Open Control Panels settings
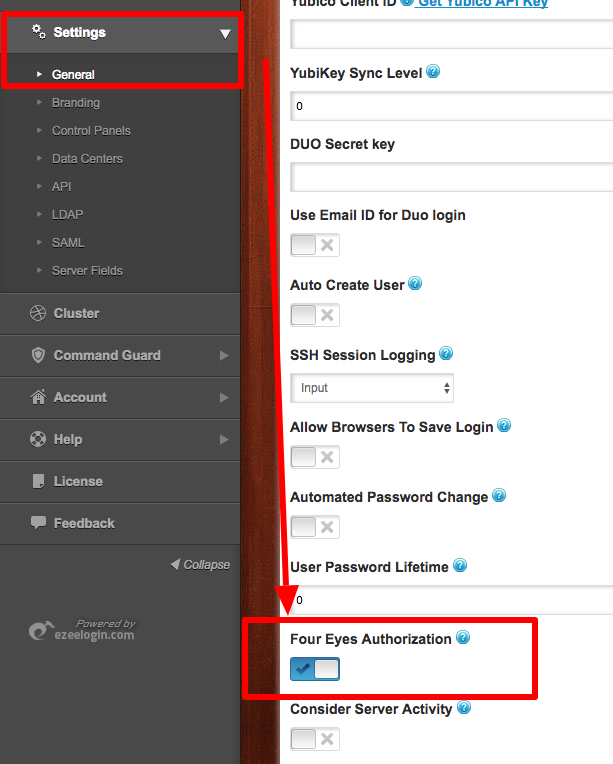Screen dimensions: 613x764 pos(91,131)
